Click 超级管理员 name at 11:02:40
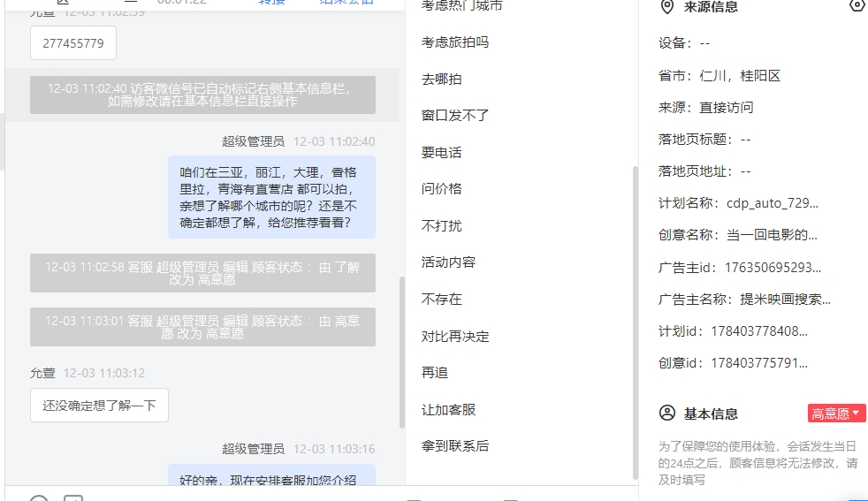 [253, 141]
